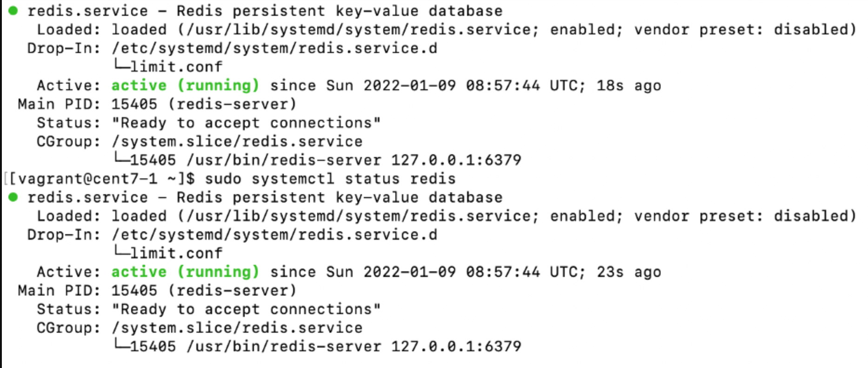The height and width of the screenshot is (368, 868).
Task: Click the green status dot of the first redis.service
Action: [13, 10]
